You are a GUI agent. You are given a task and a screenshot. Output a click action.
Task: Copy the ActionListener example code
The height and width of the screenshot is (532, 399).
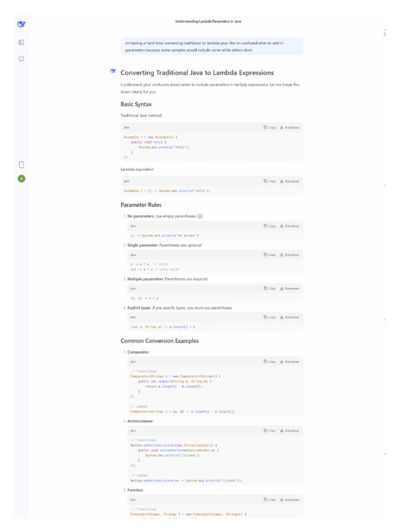[x=270, y=431]
